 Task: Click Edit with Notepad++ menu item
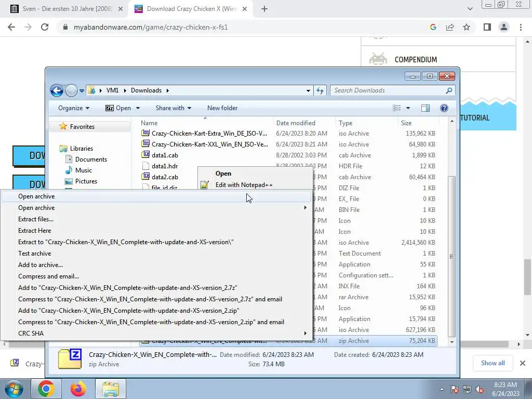[x=255, y=185]
